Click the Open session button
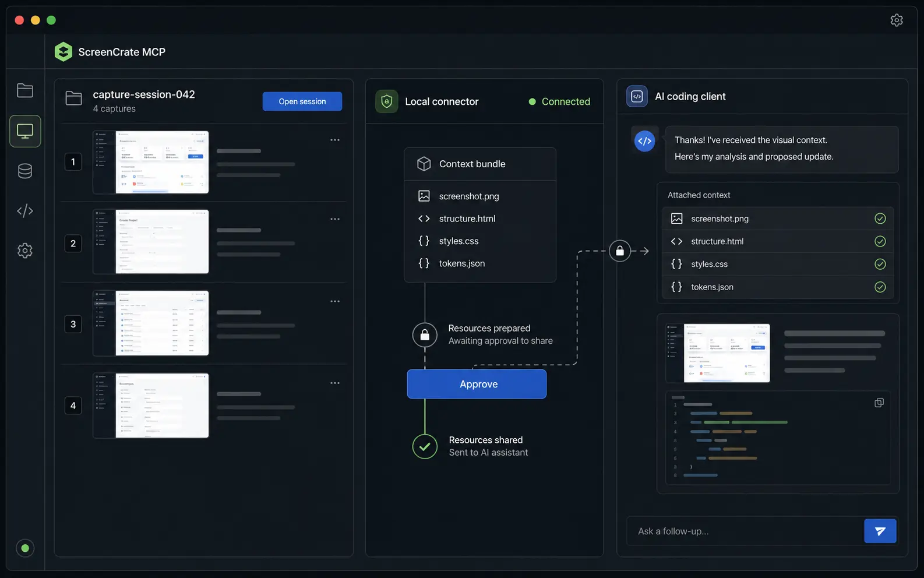The image size is (924, 578). click(x=302, y=101)
